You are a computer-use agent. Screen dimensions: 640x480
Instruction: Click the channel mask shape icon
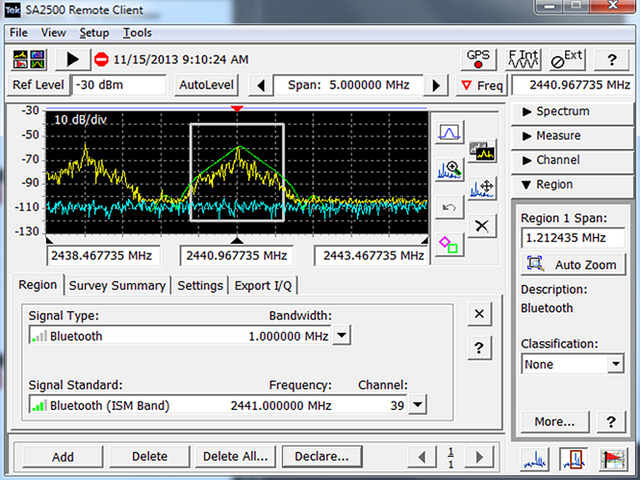[x=449, y=132]
